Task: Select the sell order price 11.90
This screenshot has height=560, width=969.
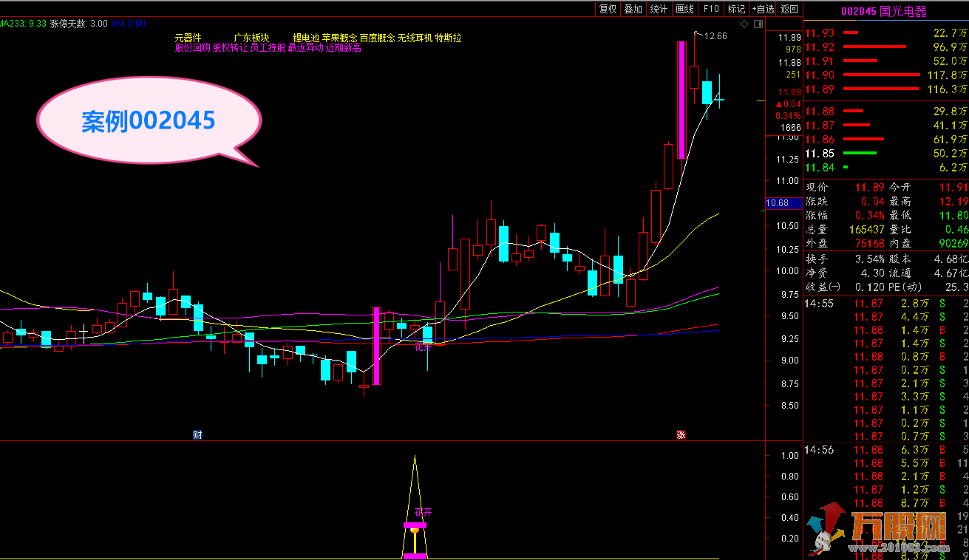Action: (x=820, y=75)
